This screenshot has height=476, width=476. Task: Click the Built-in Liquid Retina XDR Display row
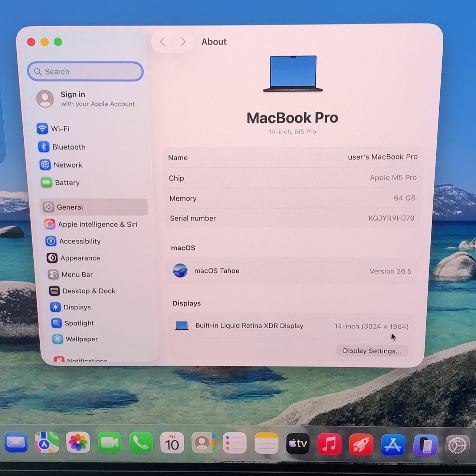click(x=292, y=326)
